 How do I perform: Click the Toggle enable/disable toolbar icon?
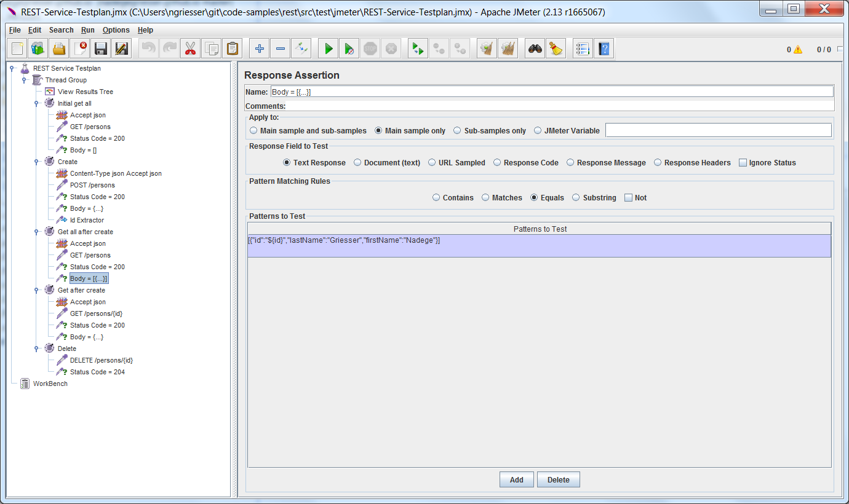click(x=301, y=49)
